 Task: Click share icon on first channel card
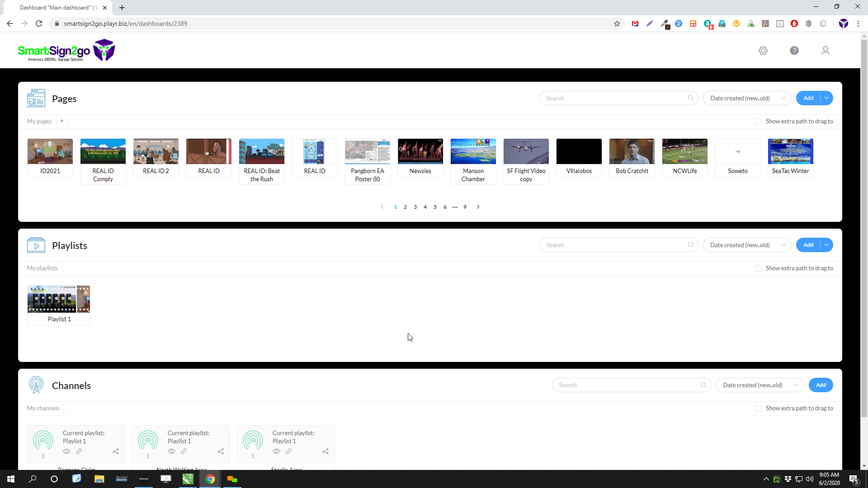point(116,451)
